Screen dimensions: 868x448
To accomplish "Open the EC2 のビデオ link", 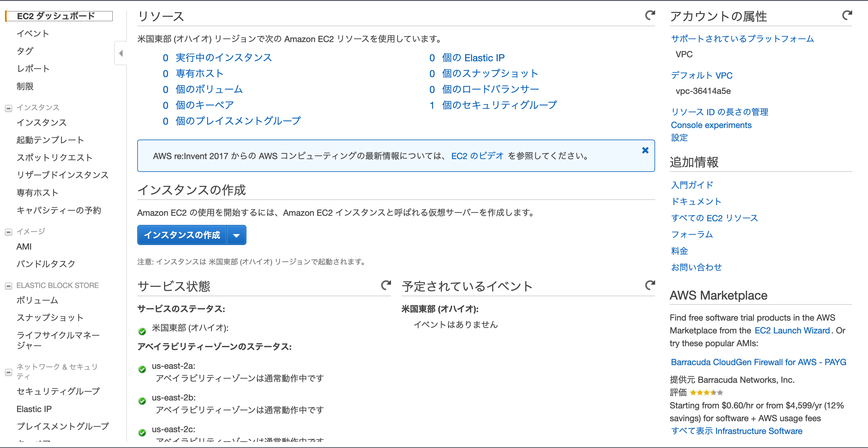I will pos(477,156).
